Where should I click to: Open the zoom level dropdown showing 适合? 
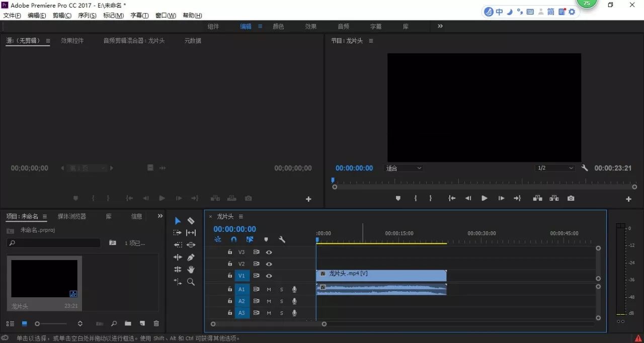[x=404, y=168]
